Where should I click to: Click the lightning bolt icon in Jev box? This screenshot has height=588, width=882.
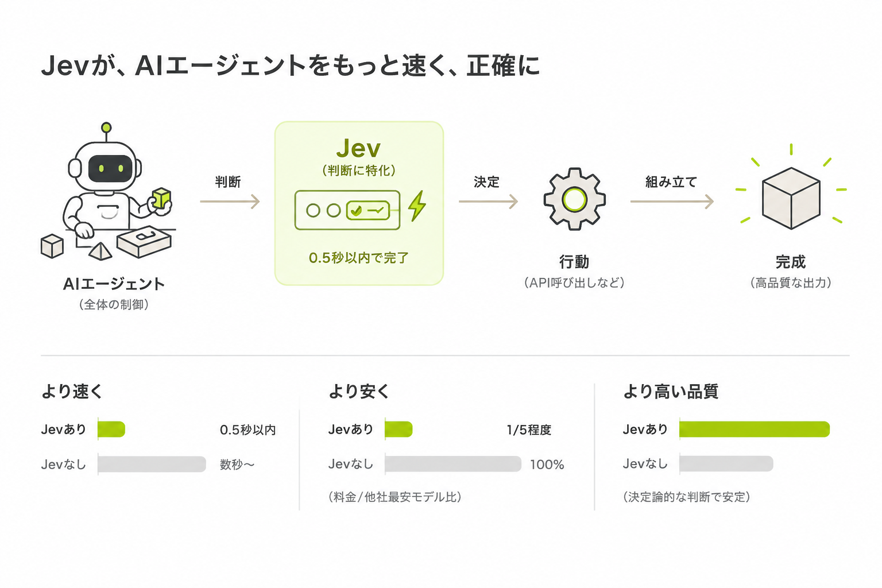pos(417,206)
